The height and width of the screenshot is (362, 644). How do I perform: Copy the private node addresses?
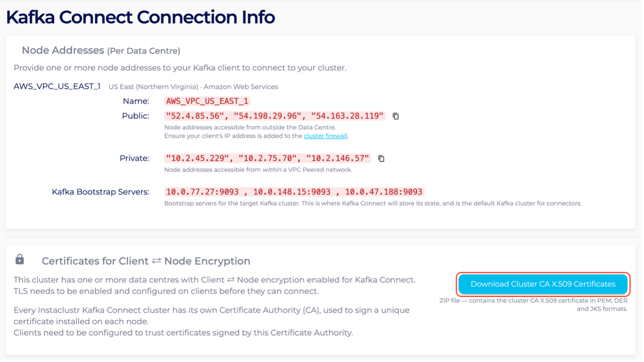[x=382, y=158]
